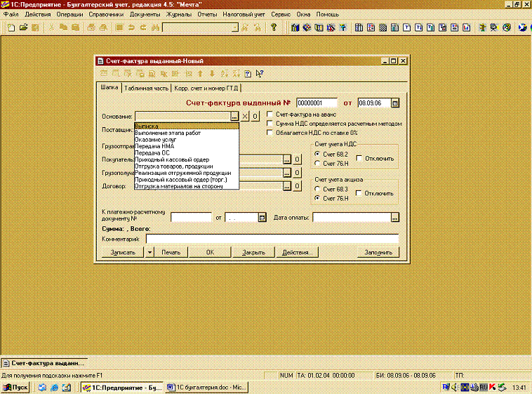Screen dimensions: 532x394
Task: Click the calendar icon beside invoice date
Action: click(x=395, y=103)
